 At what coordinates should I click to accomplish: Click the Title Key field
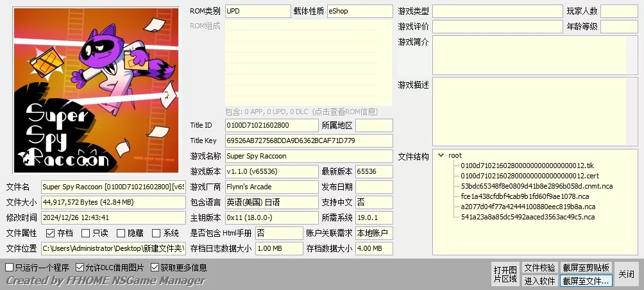tap(309, 141)
